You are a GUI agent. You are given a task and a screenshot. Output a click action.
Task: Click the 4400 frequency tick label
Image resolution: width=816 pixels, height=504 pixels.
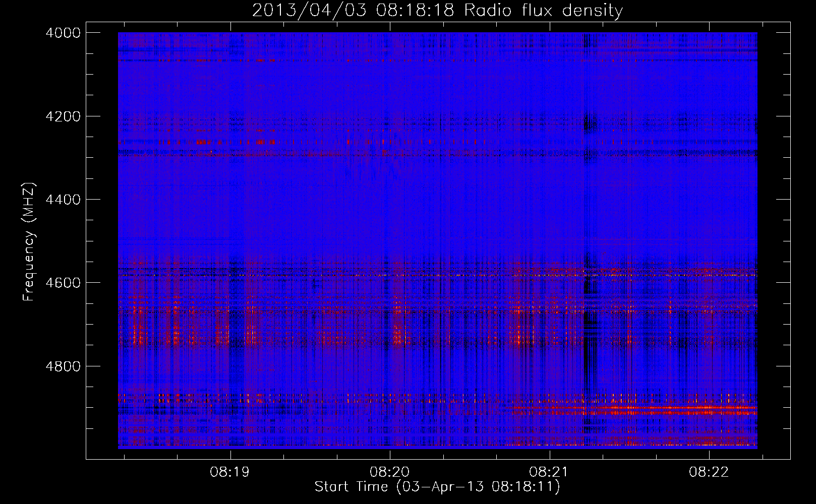coord(63,200)
